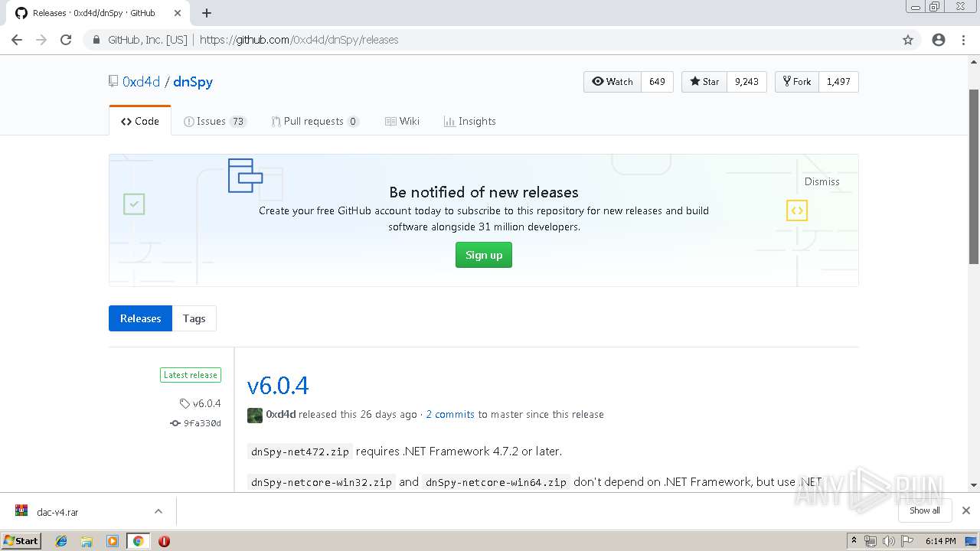This screenshot has height=551, width=980.
Task: Click the site security padlock icon
Action: 96,40
